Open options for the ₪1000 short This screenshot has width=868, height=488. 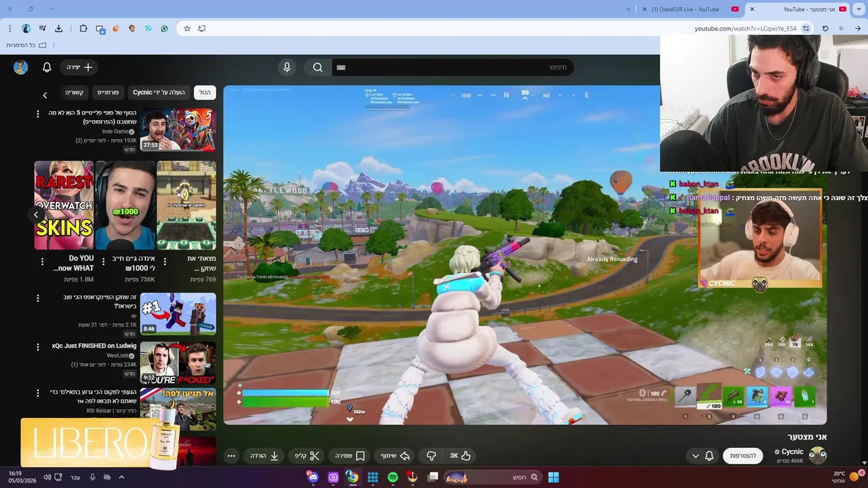[103, 261]
